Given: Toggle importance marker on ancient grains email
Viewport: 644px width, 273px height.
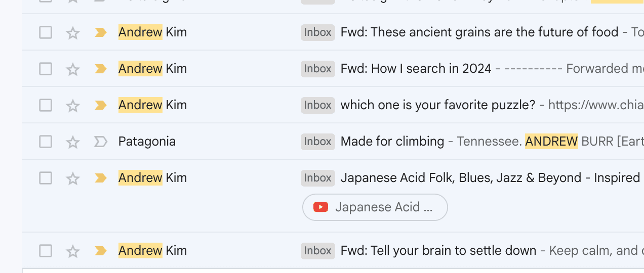Looking at the screenshot, I should [x=101, y=32].
